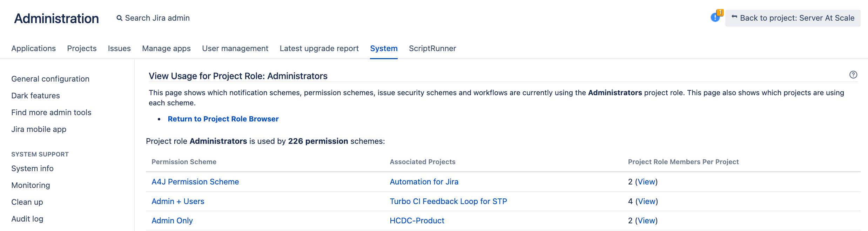
Task: Open General configuration in sidebar
Action: point(50,79)
